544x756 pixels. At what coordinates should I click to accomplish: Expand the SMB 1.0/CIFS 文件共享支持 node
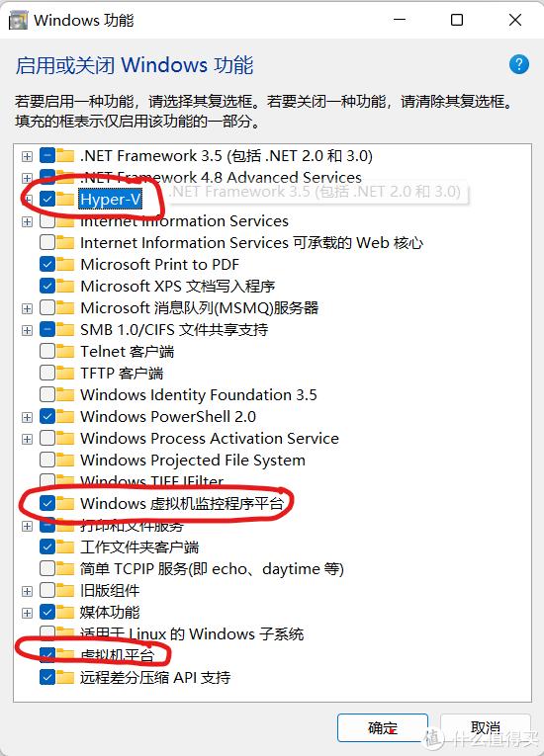[x=27, y=330]
